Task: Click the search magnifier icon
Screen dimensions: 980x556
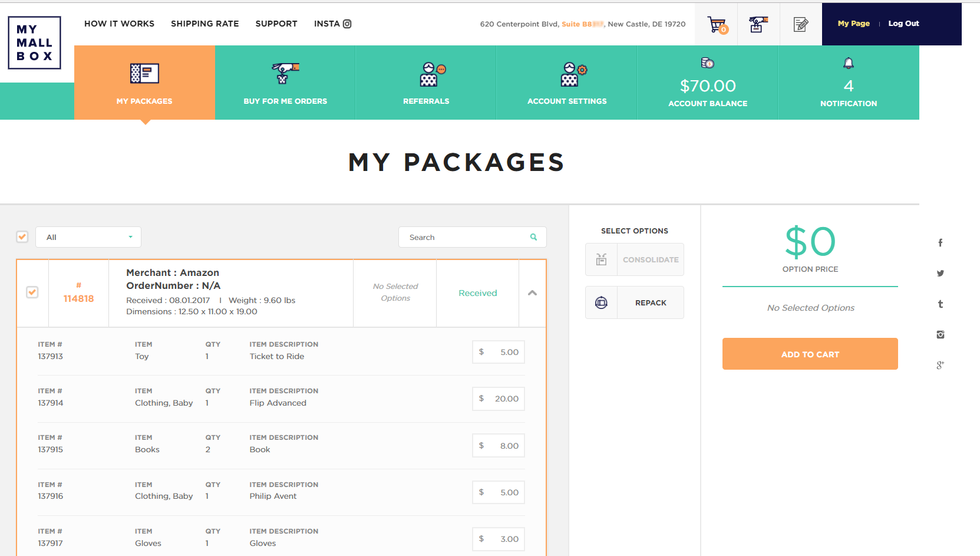Action: pos(533,237)
